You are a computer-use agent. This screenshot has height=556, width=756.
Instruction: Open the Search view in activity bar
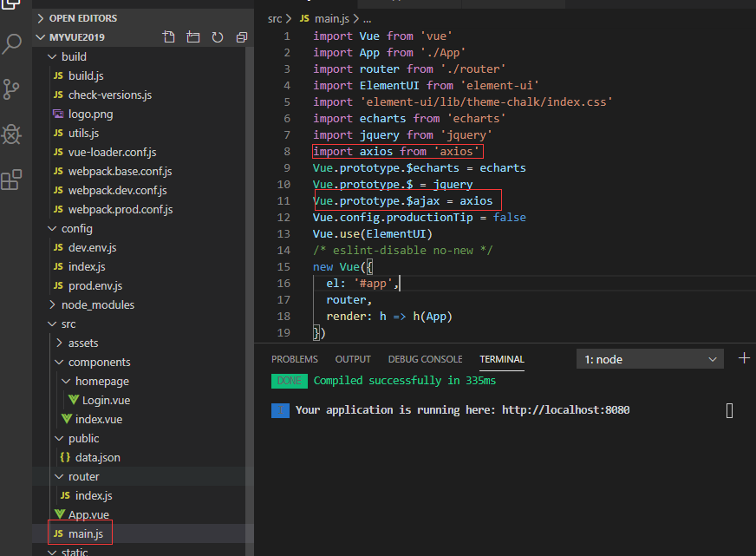tap(12, 44)
